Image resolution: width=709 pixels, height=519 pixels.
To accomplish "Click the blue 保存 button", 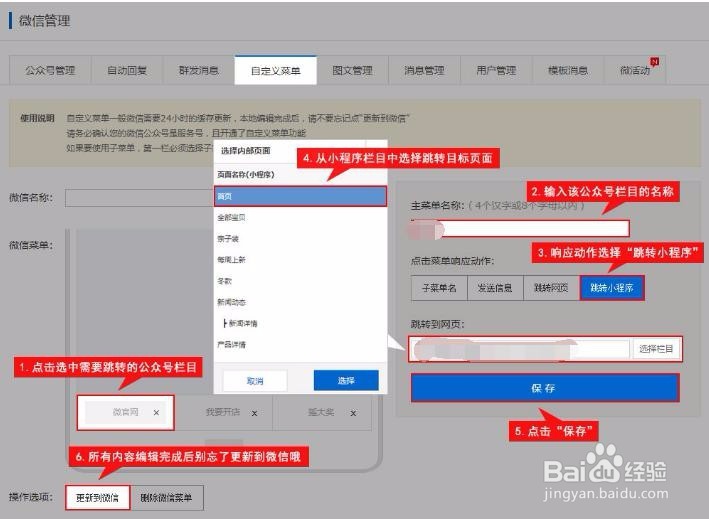I will point(544,388).
